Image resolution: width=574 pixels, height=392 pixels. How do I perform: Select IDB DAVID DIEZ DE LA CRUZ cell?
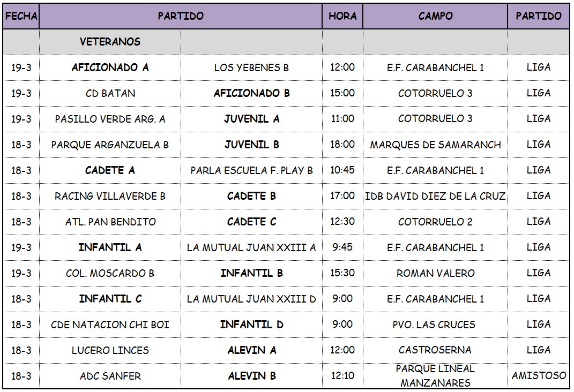(x=435, y=197)
